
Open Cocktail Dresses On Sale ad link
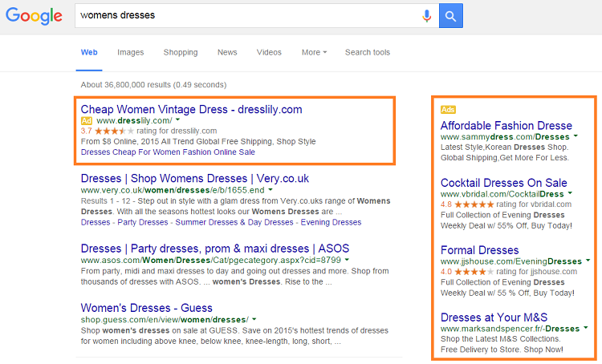pos(504,183)
